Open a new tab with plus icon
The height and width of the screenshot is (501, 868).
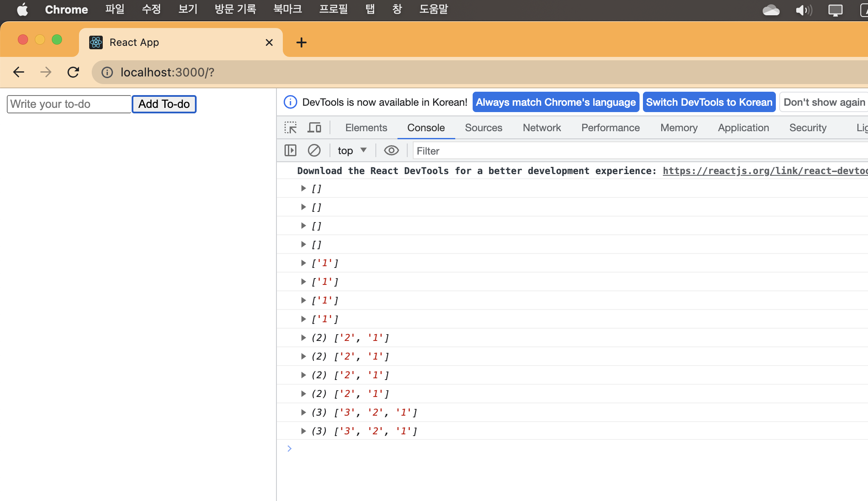[x=301, y=42]
